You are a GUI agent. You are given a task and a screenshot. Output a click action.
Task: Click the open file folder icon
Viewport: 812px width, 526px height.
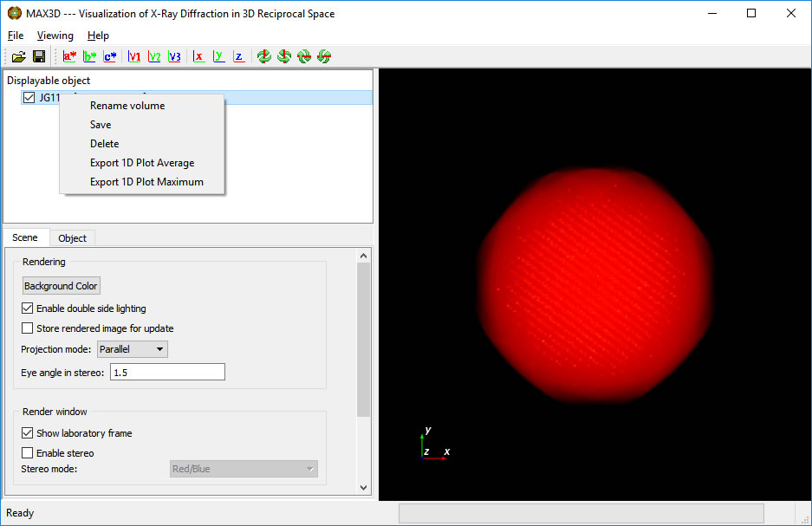coord(18,56)
